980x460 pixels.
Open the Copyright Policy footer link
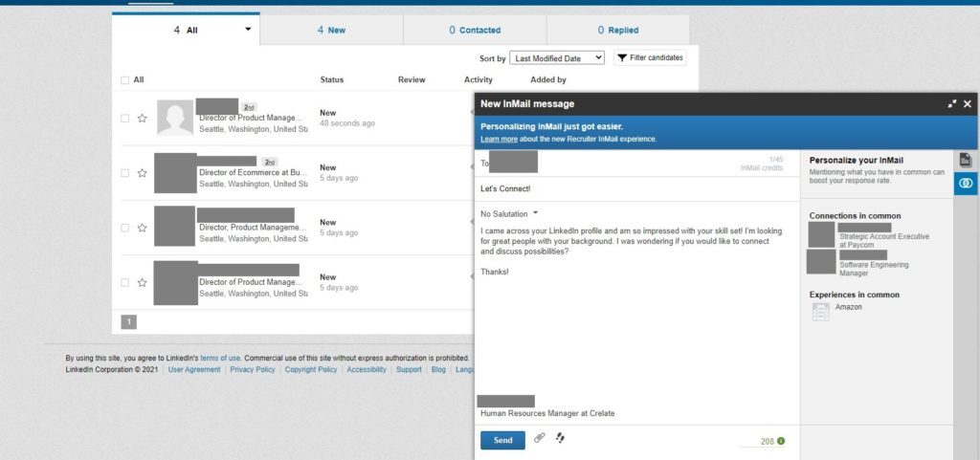point(311,369)
